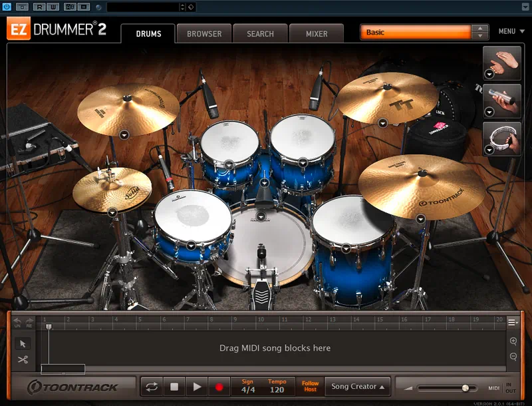Open right rack tom options arrow
Screen dimensions: 532x406
coord(303,163)
